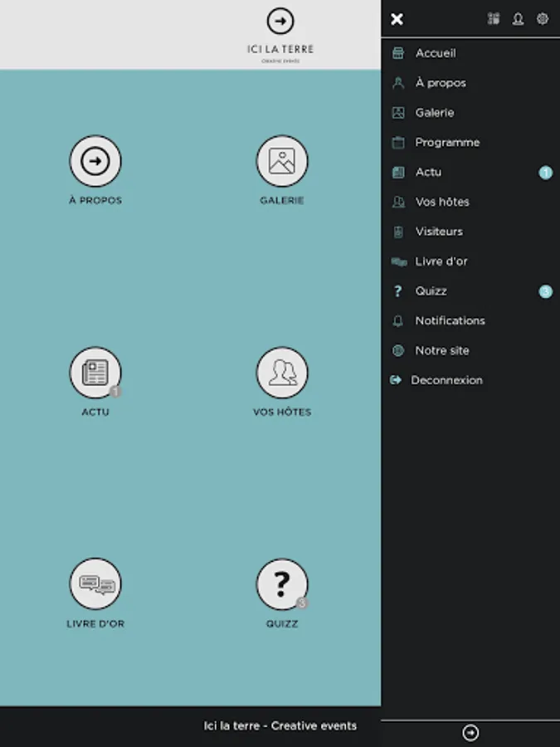The image size is (560, 747).
Task: Click the À PROPOS tile label
Action: coord(95,200)
